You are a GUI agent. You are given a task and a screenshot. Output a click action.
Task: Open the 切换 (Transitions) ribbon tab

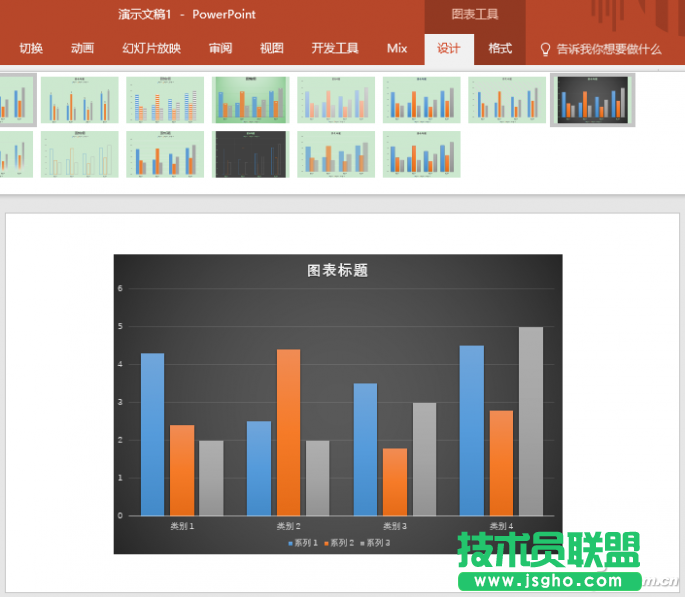click(31, 48)
